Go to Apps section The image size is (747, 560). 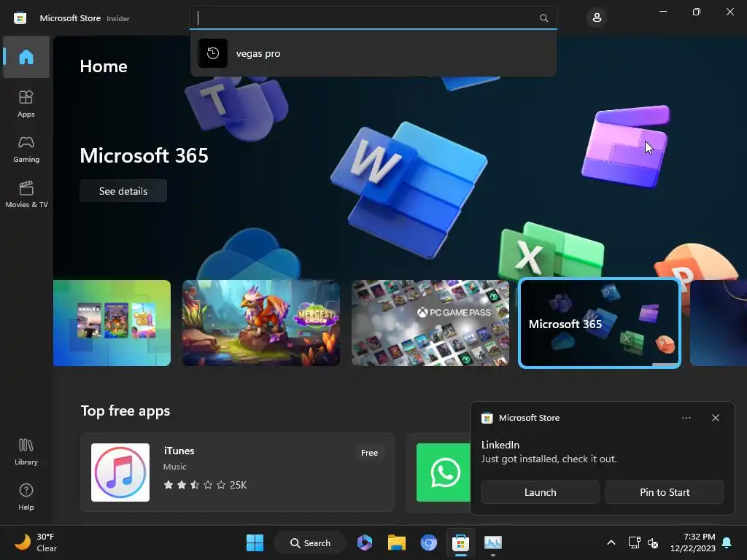click(26, 104)
